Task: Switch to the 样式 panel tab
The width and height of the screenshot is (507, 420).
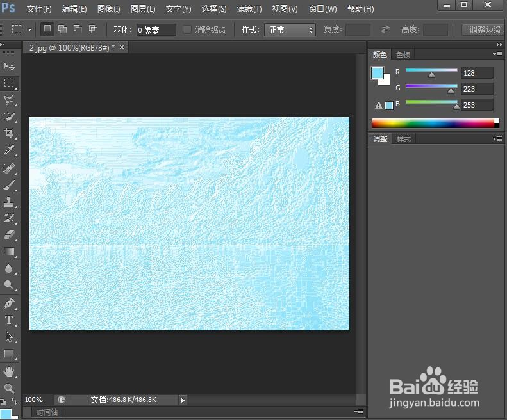Action: [404, 139]
